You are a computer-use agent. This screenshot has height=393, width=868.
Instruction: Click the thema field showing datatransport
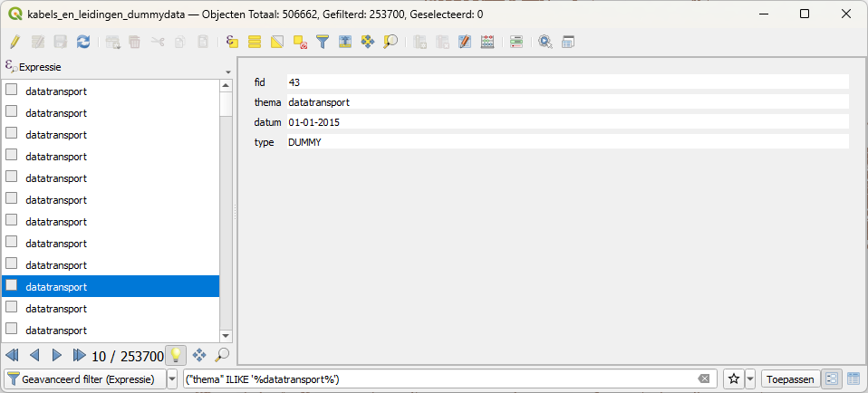click(x=567, y=101)
